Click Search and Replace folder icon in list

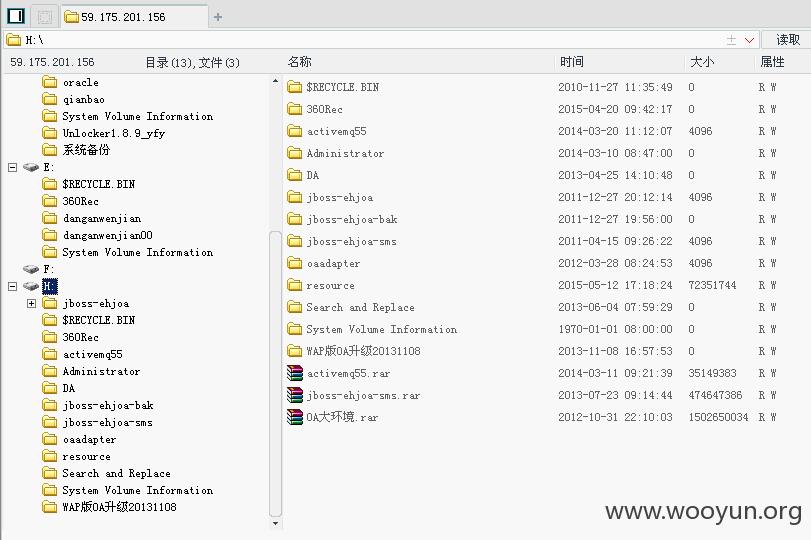(x=295, y=307)
